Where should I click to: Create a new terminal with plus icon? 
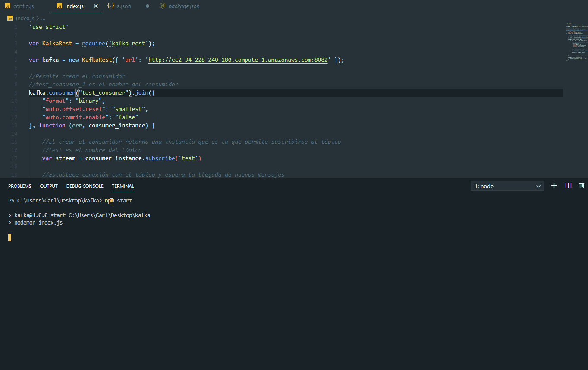point(554,186)
